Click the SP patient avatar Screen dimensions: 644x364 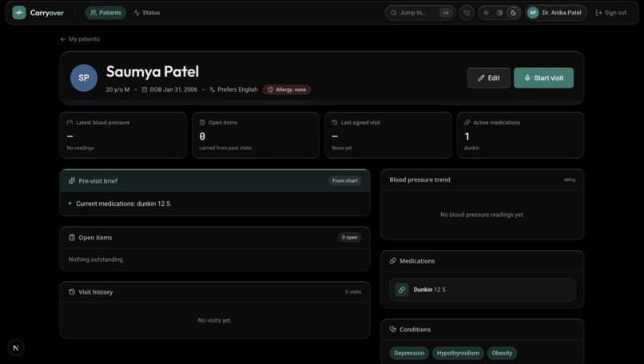point(84,77)
